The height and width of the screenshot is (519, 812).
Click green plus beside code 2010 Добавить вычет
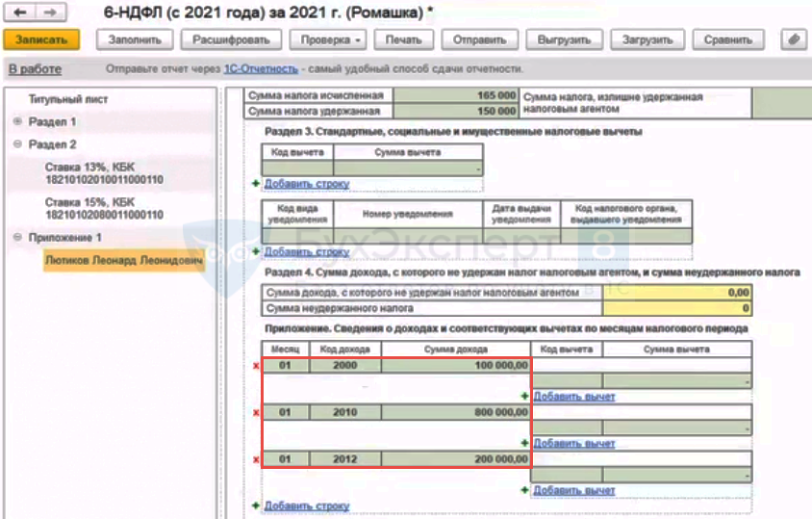click(x=525, y=443)
